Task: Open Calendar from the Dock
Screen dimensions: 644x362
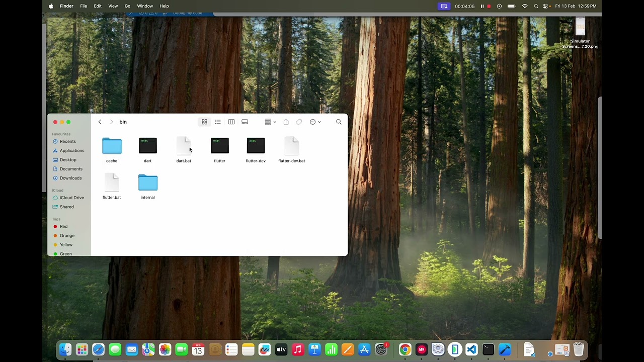Action: click(x=198, y=349)
